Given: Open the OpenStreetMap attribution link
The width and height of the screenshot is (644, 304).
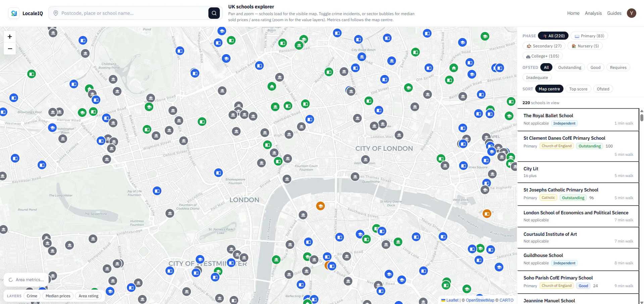Looking at the screenshot, I should (480, 300).
